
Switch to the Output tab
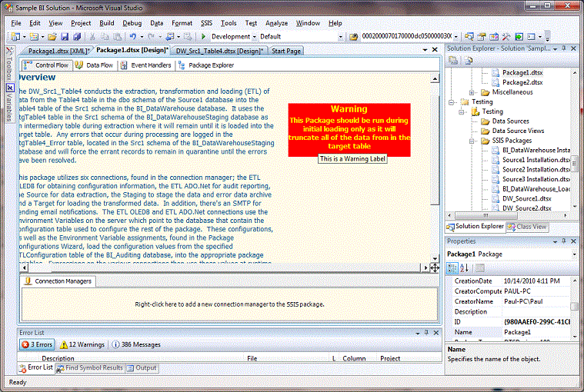[142, 368]
